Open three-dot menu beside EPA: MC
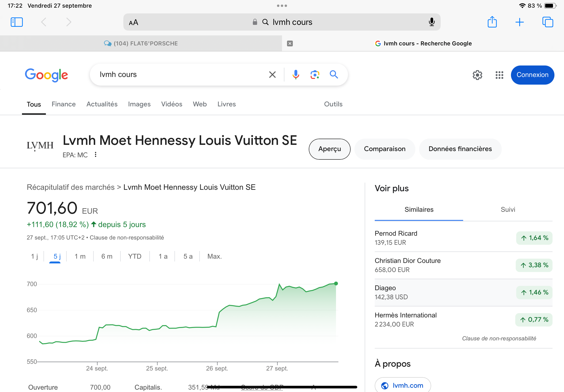 point(96,154)
